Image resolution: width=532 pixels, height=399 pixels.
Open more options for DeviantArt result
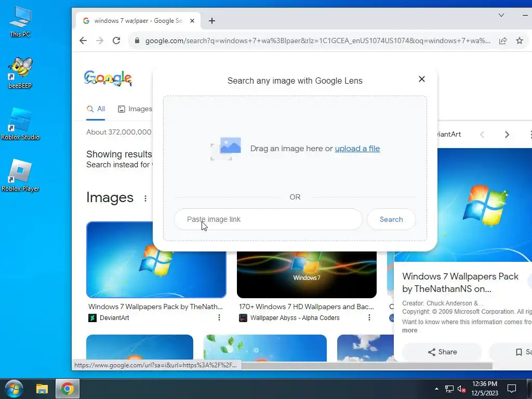[x=219, y=317]
